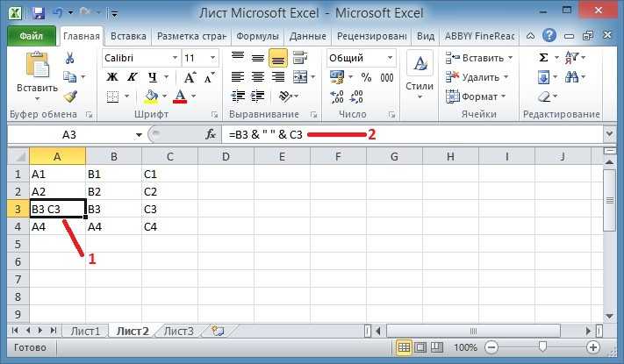Increase font size with large A icon

coord(190,77)
